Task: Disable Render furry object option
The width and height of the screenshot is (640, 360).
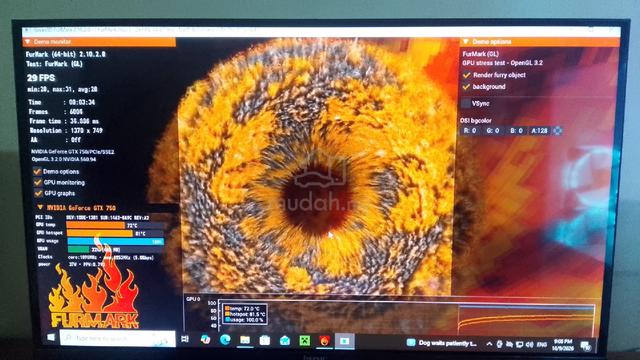Action: point(466,75)
